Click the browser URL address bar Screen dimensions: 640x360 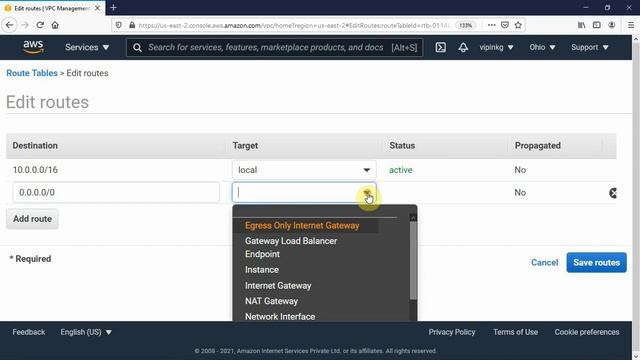tap(293, 25)
